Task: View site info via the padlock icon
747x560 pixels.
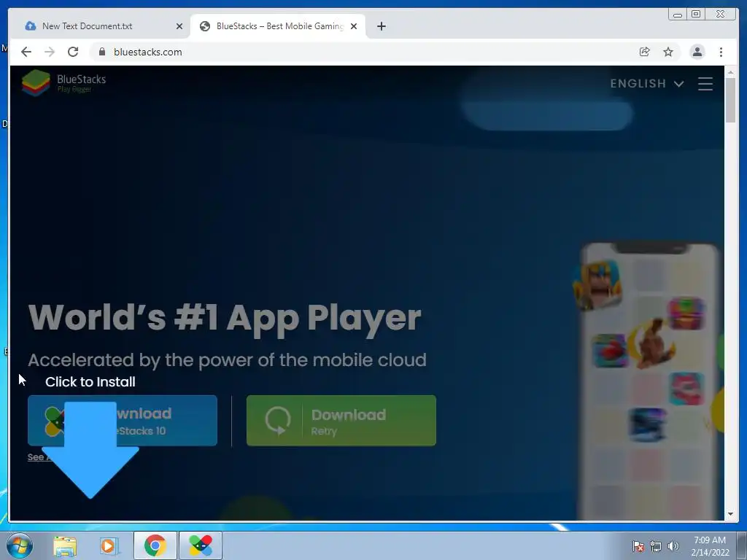Action: tap(101, 52)
